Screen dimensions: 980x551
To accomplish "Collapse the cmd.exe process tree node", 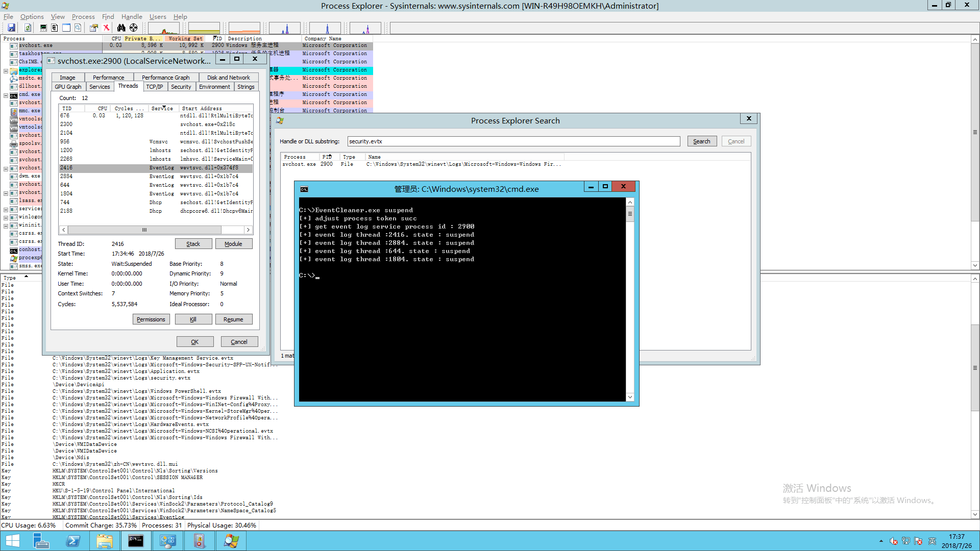I will click(x=6, y=95).
